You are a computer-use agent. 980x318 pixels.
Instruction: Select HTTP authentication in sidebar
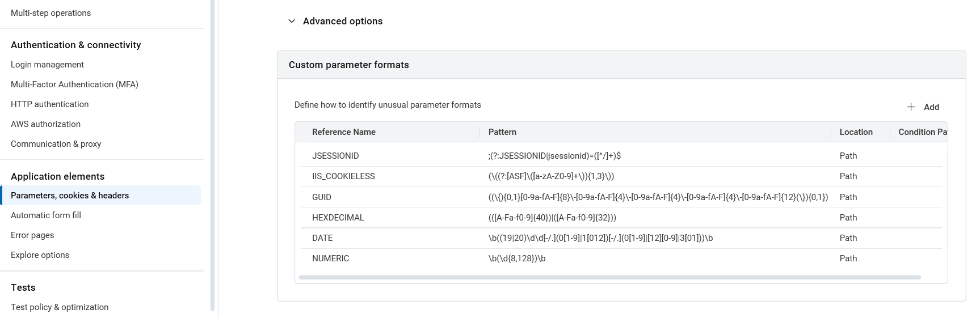pos(49,104)
